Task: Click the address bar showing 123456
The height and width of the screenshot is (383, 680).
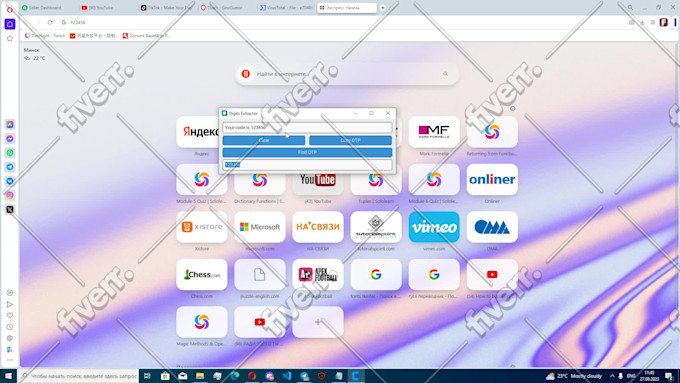Action: [338, 23]
